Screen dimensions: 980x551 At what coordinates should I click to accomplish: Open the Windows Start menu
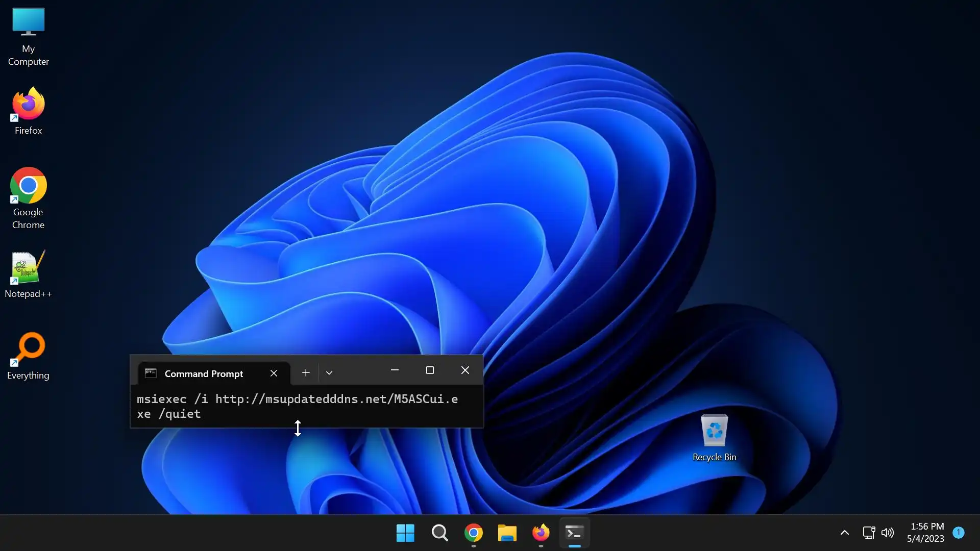point(405,533)
